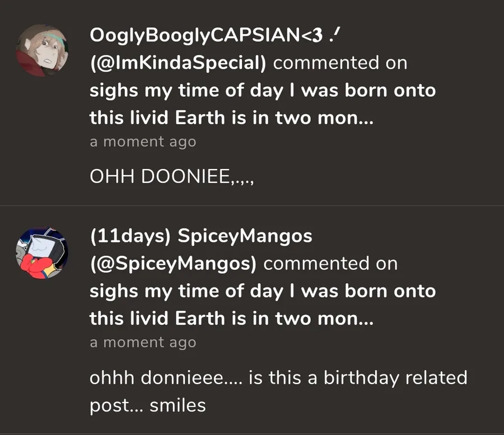The height and width of the screenshot is (435, 504).
Task: Open the post title in OoglyBooglyCAPSIAN's notification
Action: tap(262, 104)
